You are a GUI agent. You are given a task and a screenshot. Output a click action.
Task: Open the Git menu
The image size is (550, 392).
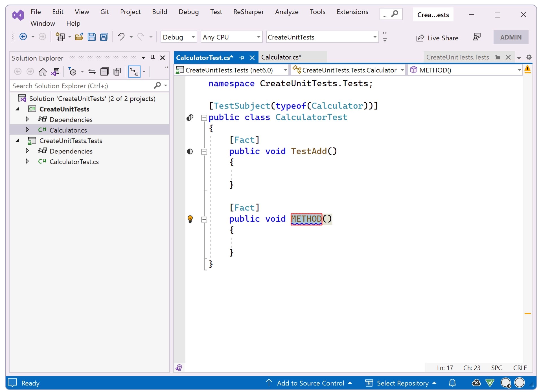104,12
